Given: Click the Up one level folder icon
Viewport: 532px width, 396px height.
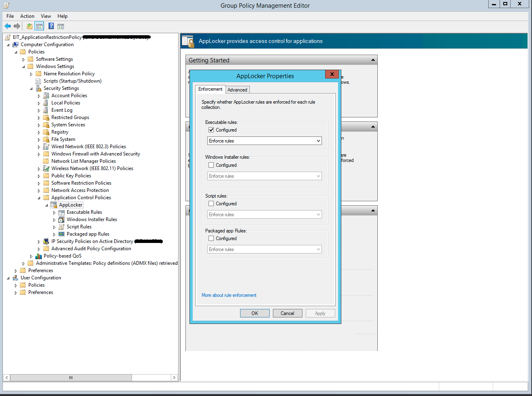Looking at the screenshot, I should 29,26.
